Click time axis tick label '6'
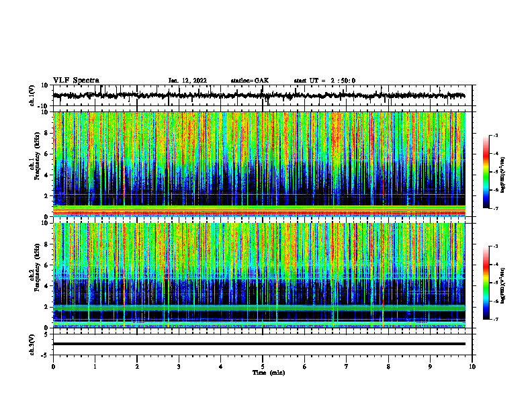Image resolution: width=532 pixels, height=411 pixels. point(305,367)
